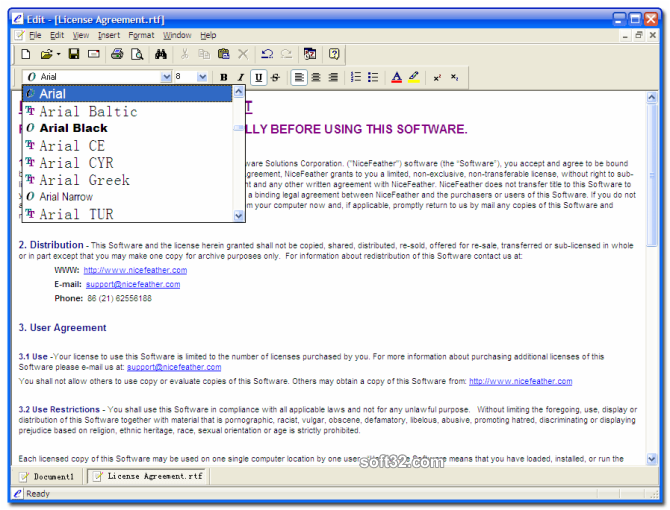
Task: Open the font size dropdown
Action: click(x=202, y=77)
